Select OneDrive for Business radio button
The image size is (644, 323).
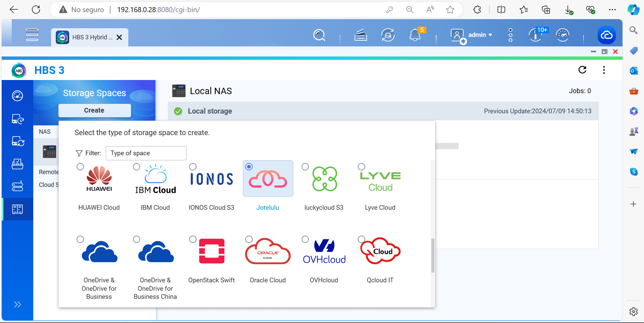point(80,239)
